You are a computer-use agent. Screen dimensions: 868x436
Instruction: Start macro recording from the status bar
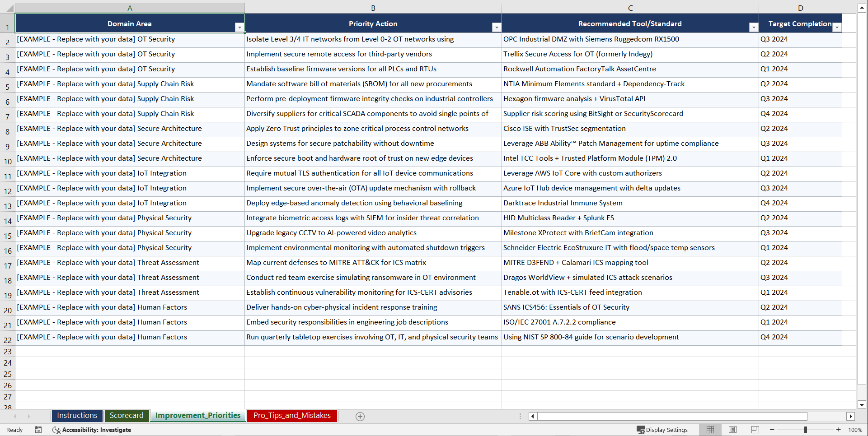click(38, 430)
